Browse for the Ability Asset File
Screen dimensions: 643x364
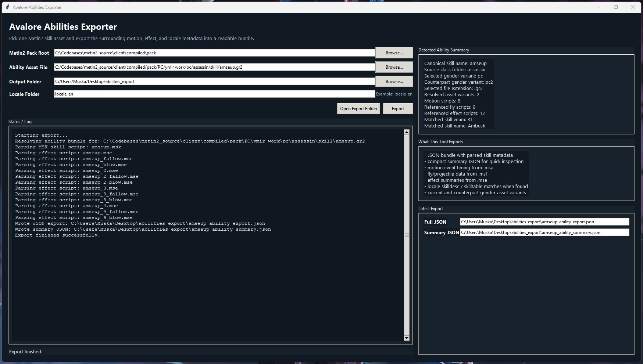[393, 67]
